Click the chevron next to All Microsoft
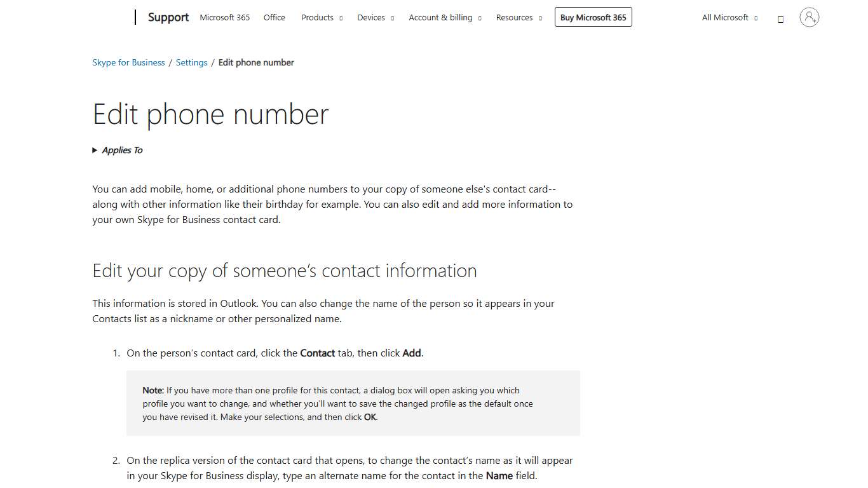 (755, 18)
